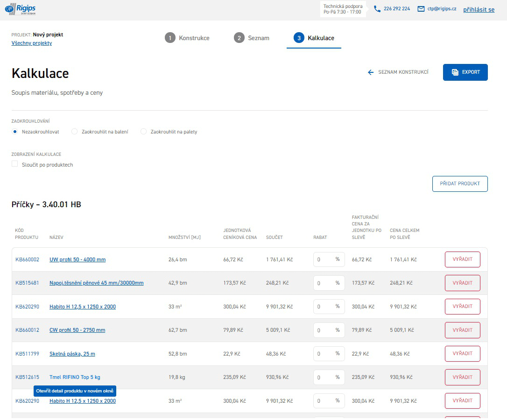Viewport: 507px width, 420px height.
Task: Click step 2 circle for Seznam
Action: [x=239, y=38]
